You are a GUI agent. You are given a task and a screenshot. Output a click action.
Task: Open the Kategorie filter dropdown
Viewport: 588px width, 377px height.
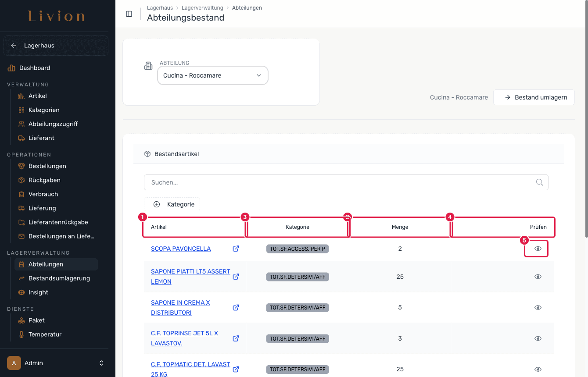pyautogui.click(x=172, y=204)
